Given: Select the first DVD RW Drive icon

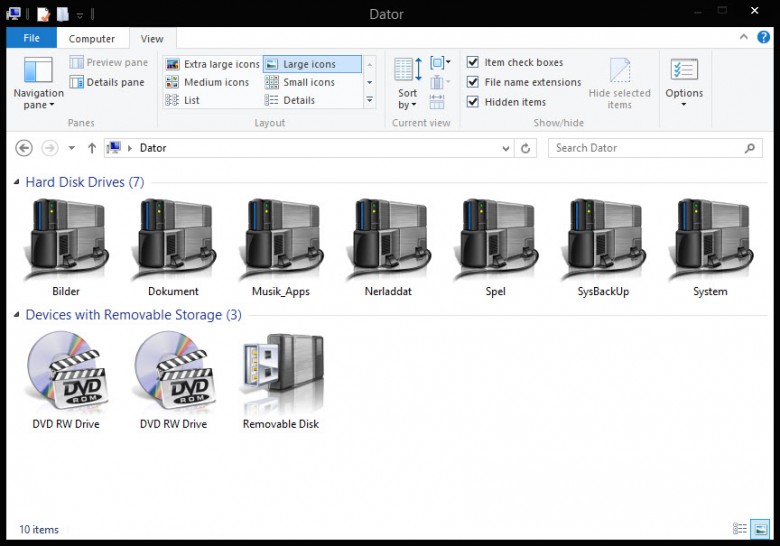Looking at the screenshot, I should tap(67, 372).
